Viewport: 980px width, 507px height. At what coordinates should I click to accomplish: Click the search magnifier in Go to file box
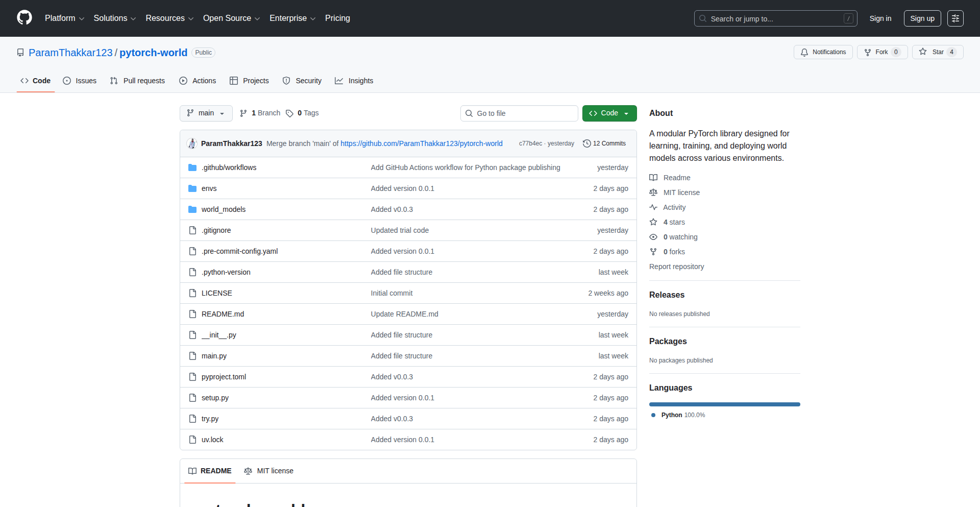469,113
